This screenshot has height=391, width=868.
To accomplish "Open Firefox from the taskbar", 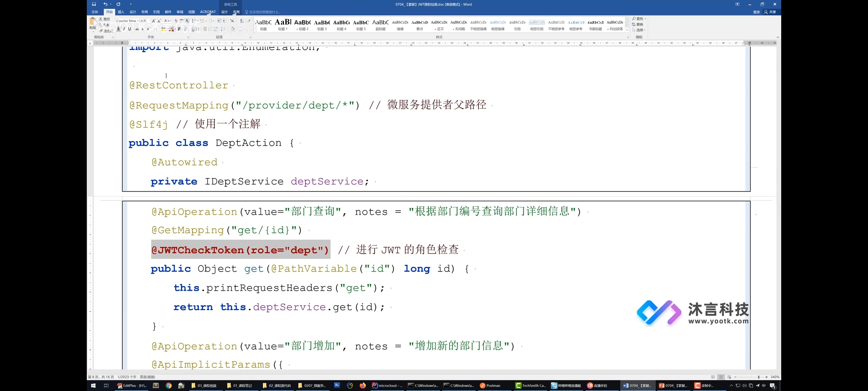I will tap(362, 386).
